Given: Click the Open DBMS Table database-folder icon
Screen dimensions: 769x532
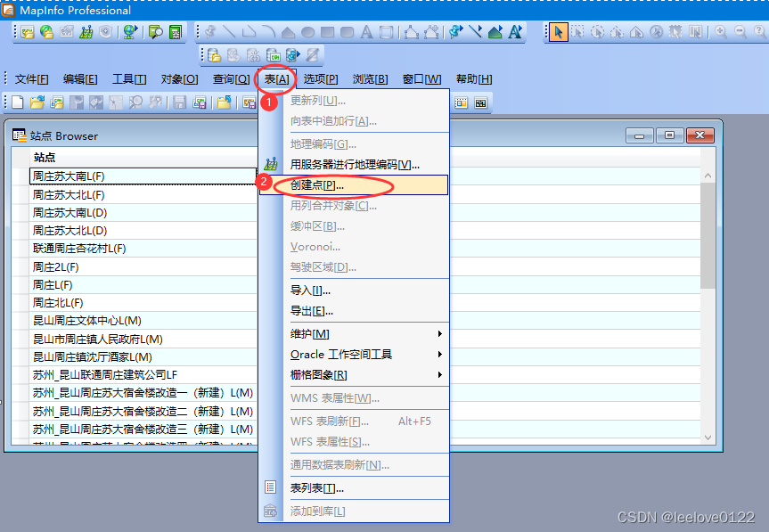Looking at the screenshot, I should (215, 55).
